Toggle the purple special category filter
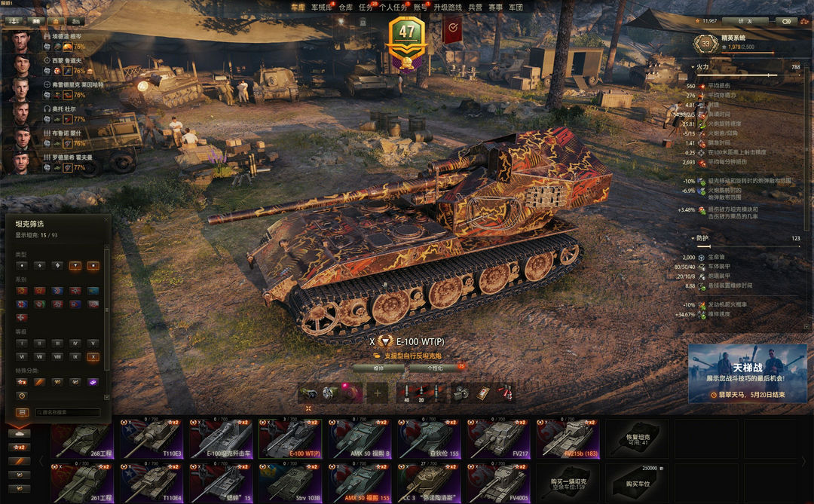 pyautogui.click(x=93, y=382)
